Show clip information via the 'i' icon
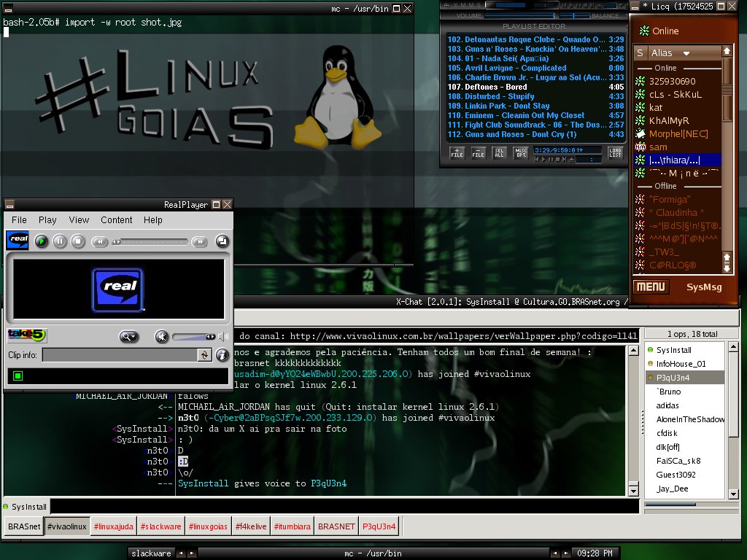The height and width of the screenshot is (560, 747). coord(222,355)
